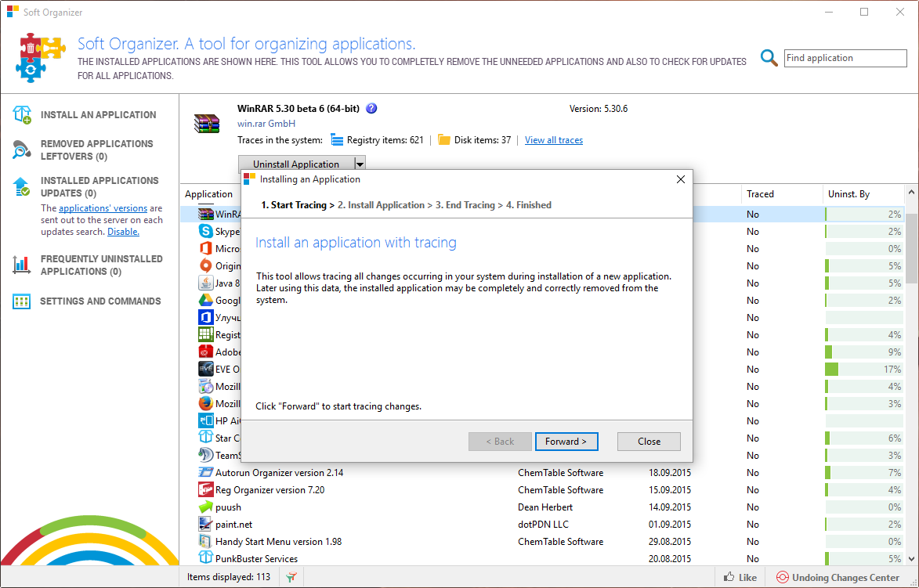Image resolution: width=919 pixels, height=588 pixels.
Task: Click the Reg Organizer icon in list
Action: [206, 489]
